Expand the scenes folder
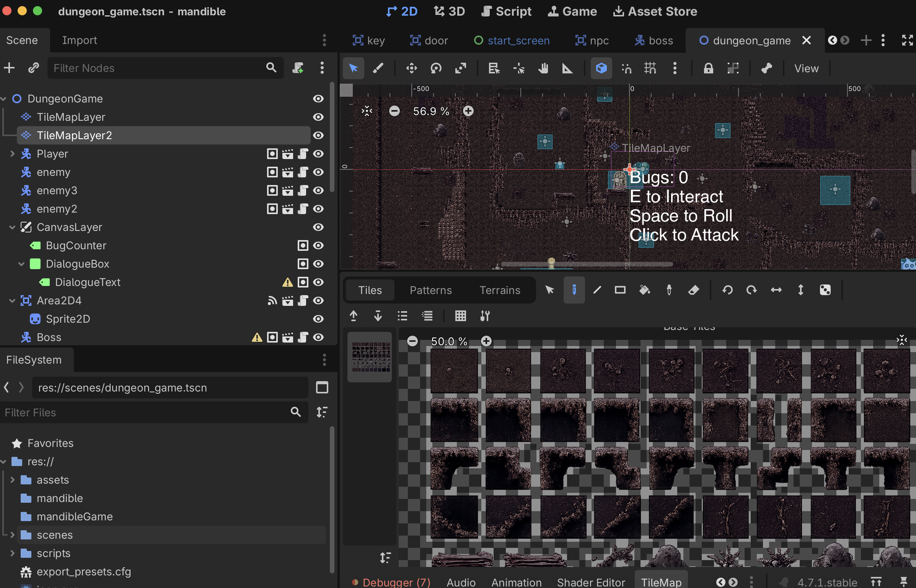 coord(12,535)
